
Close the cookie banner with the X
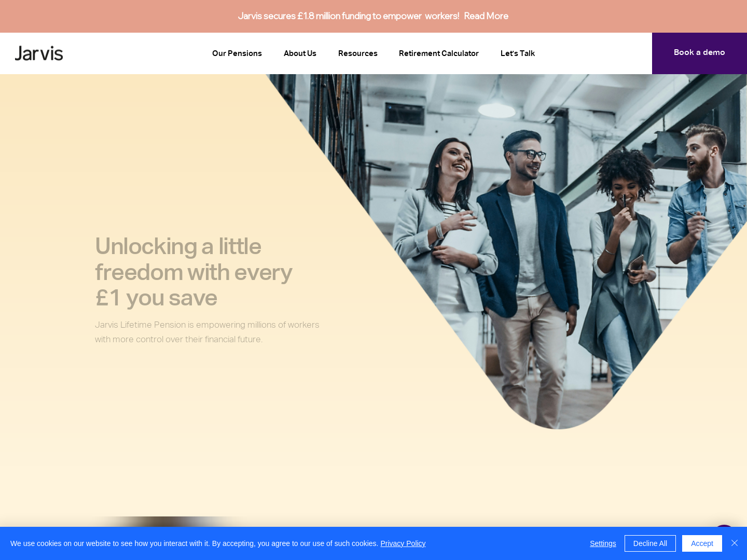pos(735,543)
